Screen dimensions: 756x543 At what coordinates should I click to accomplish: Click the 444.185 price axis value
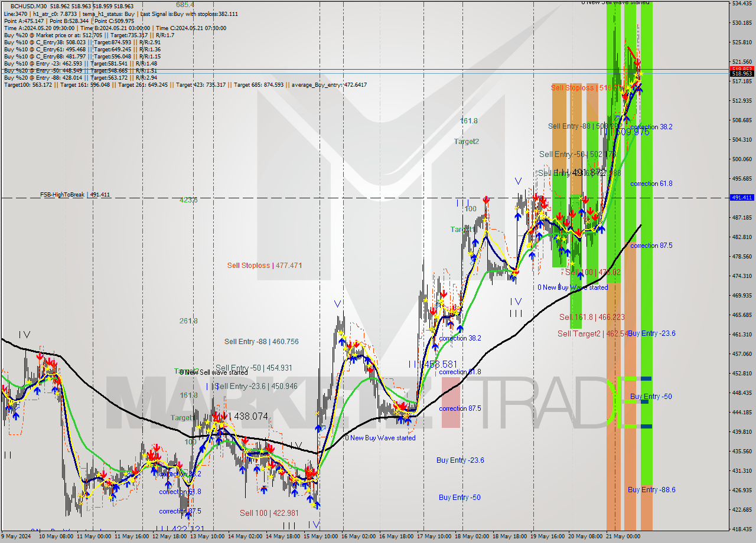742,413
